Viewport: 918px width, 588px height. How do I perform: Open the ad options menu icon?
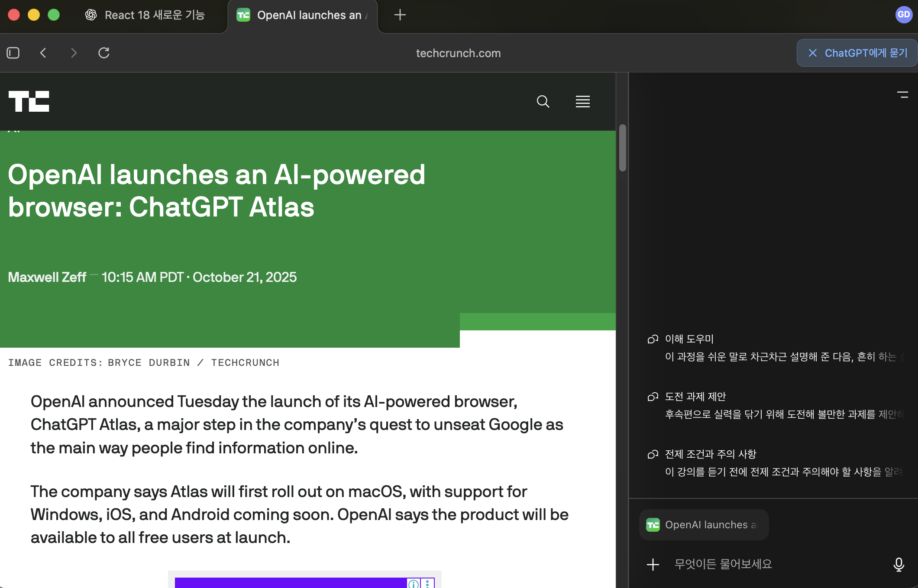point(427,584)
